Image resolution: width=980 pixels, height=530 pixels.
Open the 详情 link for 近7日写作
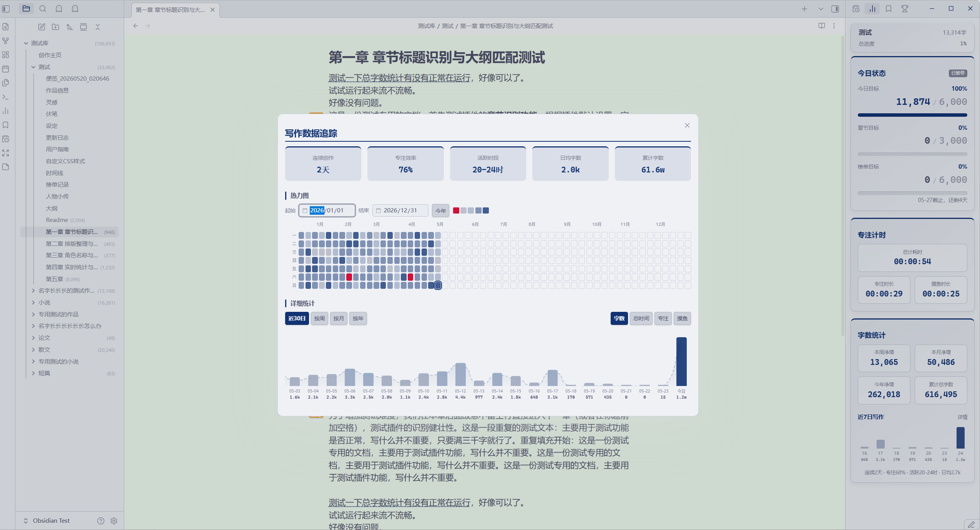[962, 417]
